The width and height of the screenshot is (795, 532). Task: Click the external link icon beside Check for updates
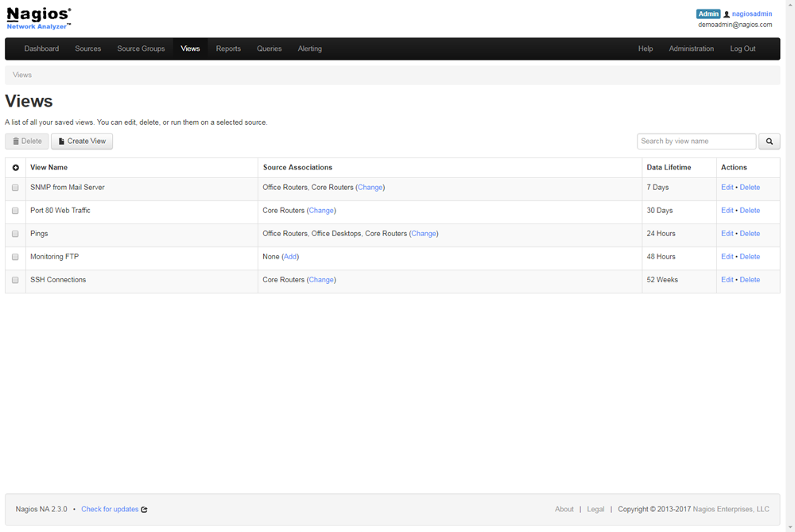[145, 510]
